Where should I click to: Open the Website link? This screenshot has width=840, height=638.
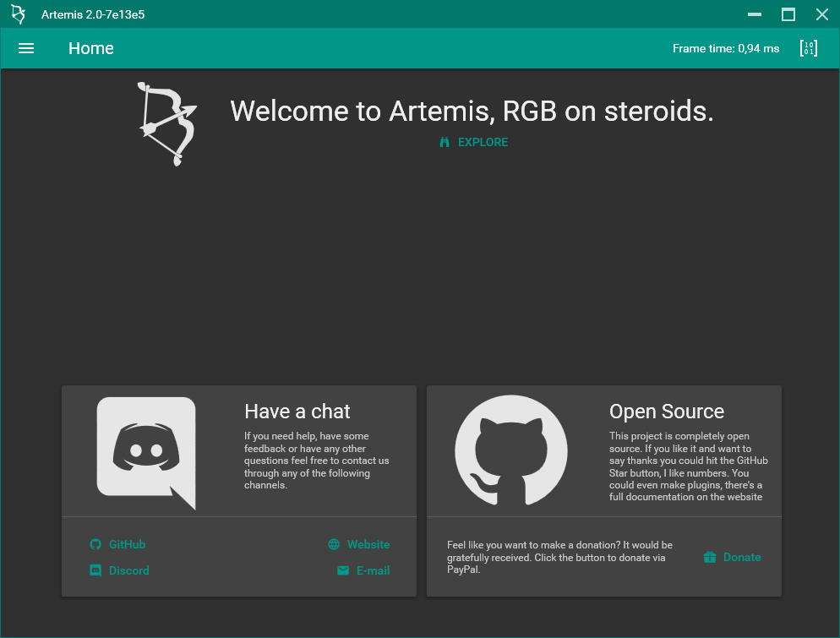click(359, 544)
